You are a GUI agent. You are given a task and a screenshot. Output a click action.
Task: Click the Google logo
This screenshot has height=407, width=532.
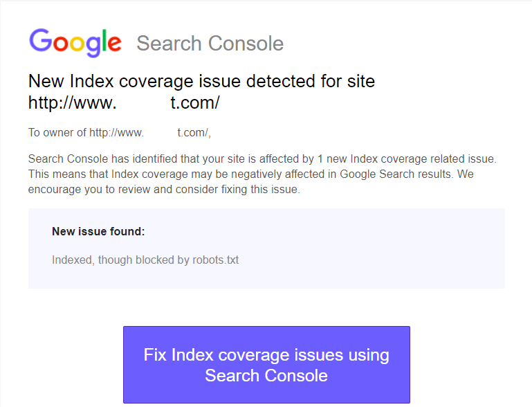[x=75, y=43]
